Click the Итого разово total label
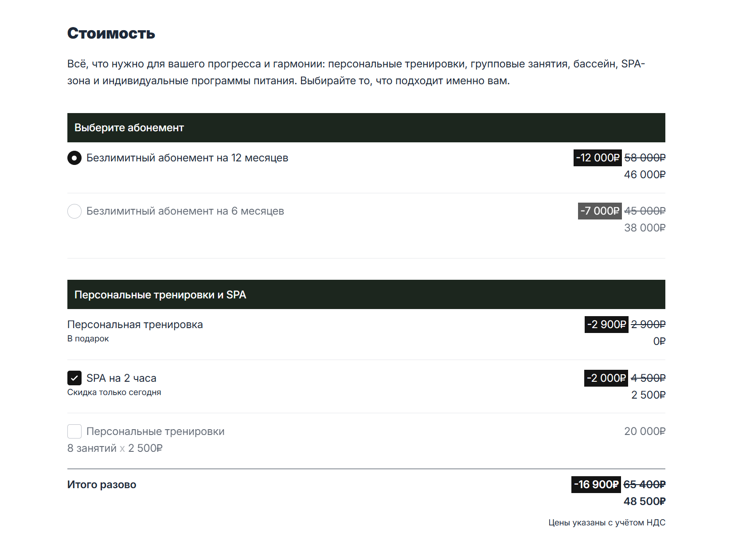754x560 pixels. [x=102, y=485]
